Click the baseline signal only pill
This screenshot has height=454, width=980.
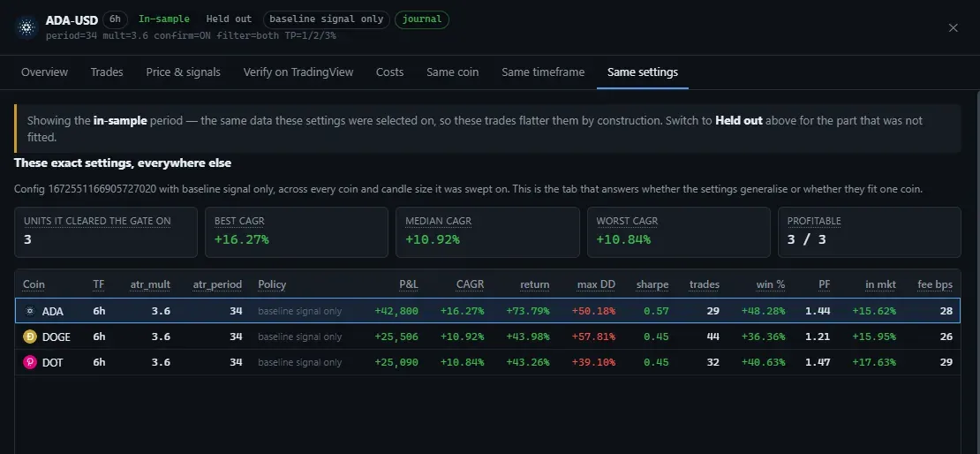(327, 19)
